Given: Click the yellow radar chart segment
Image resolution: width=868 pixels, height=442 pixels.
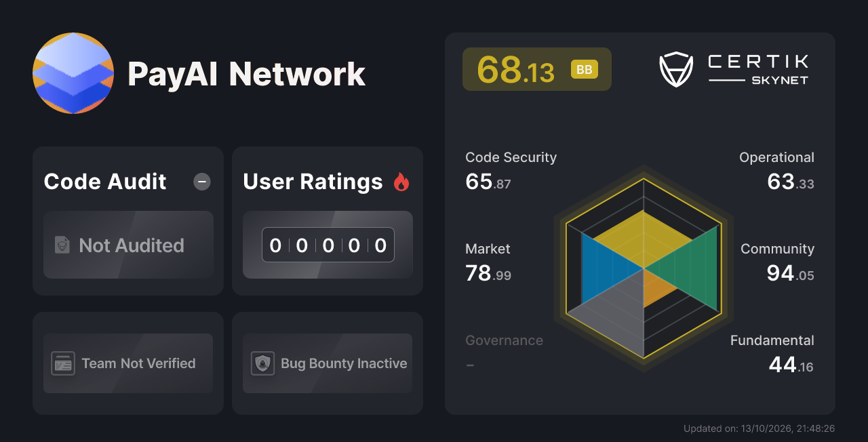Looking at the screenshot, I should [643, 239].
